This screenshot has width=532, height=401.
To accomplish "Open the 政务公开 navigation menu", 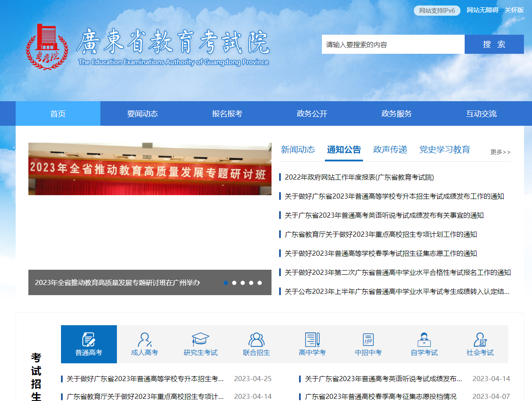I will [312, 113].
